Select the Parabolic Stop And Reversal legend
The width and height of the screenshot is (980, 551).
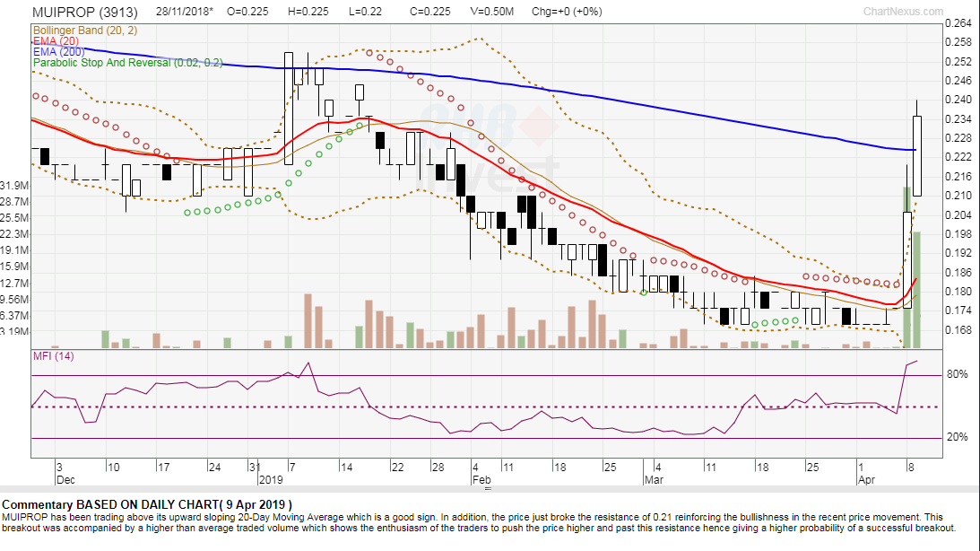point(127,63)
